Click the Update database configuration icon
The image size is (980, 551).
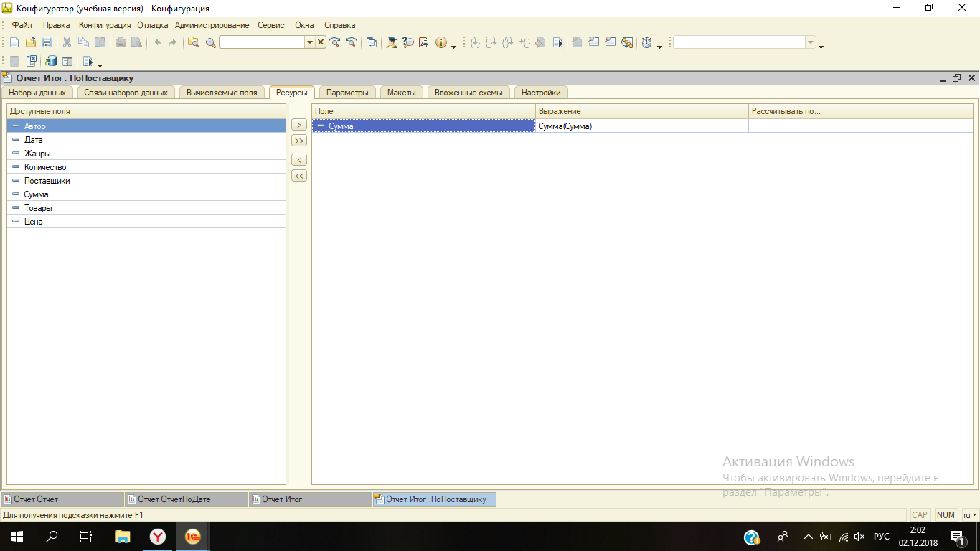pyautogui.click(x=51, y=62)
